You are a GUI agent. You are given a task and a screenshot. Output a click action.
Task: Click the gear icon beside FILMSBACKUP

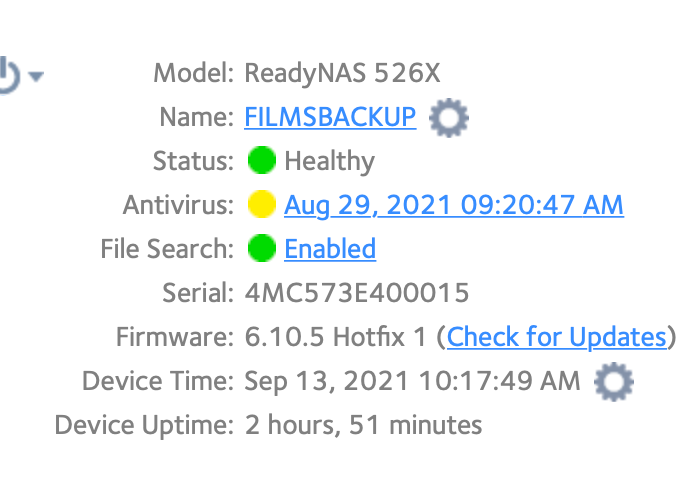[449, 119]
